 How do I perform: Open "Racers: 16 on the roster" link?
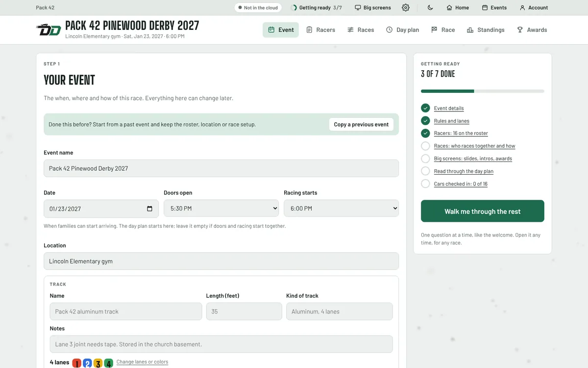pyautogui.click(x=461, y=133)
